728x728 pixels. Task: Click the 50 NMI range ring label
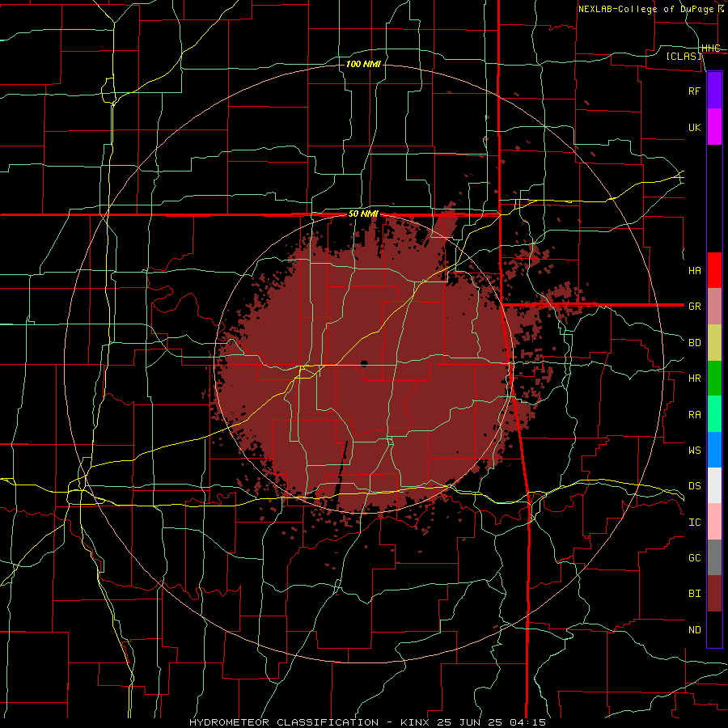pos(363,214)
